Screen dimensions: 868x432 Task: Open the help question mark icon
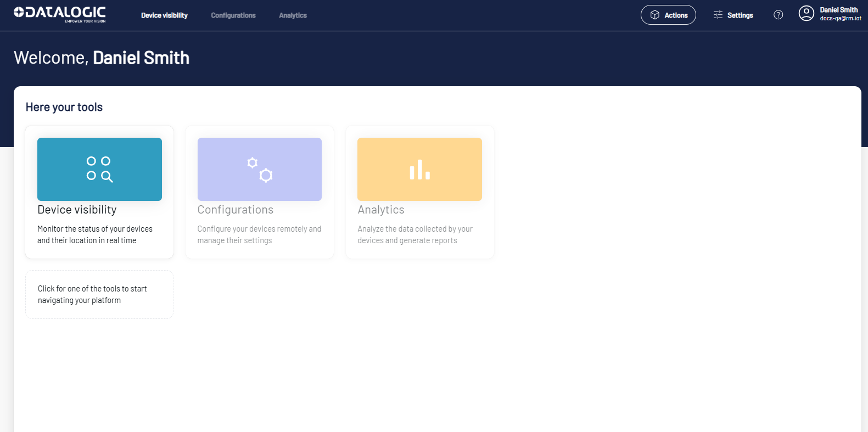778,15
